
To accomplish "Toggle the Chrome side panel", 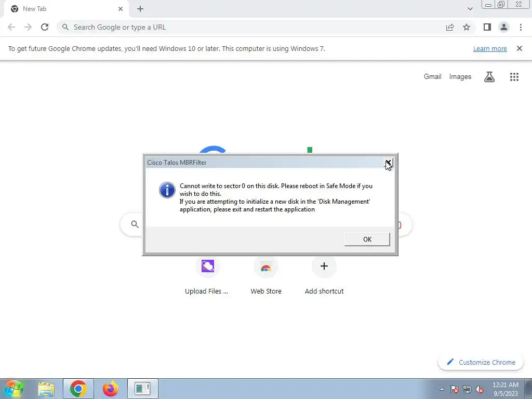I will pos(487,27).
